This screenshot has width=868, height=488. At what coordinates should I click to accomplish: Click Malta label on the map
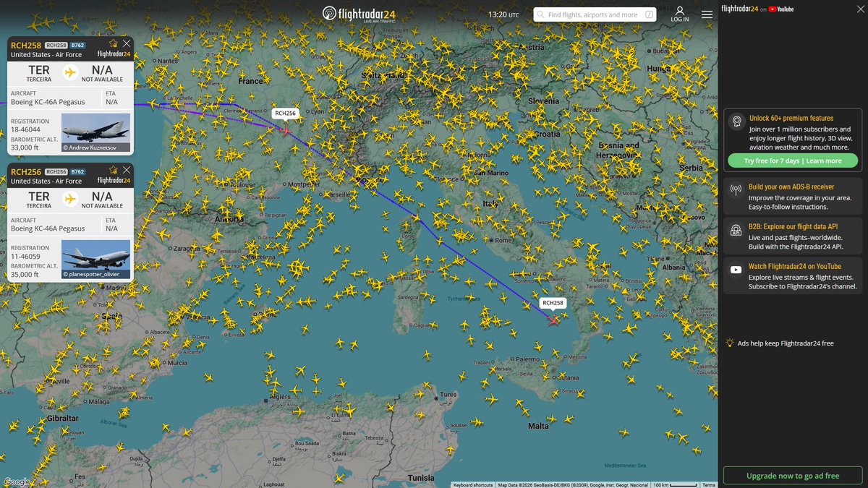[x=538, y=427]
